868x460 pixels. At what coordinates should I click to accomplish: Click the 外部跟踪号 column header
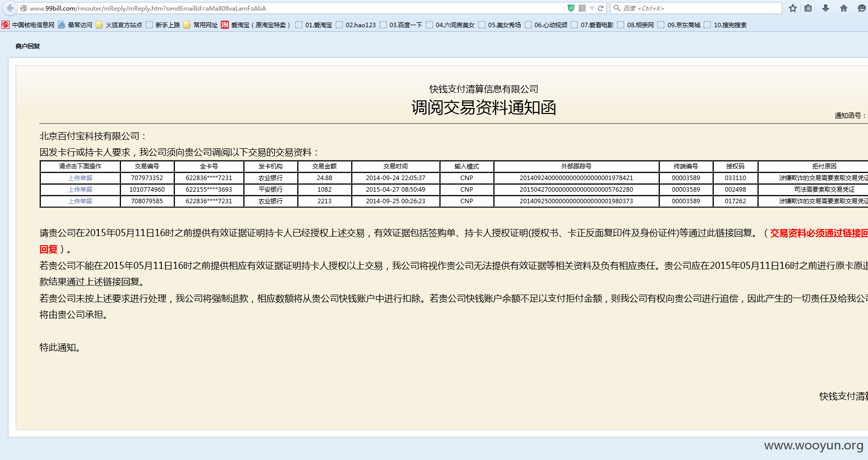coord(576,166)
